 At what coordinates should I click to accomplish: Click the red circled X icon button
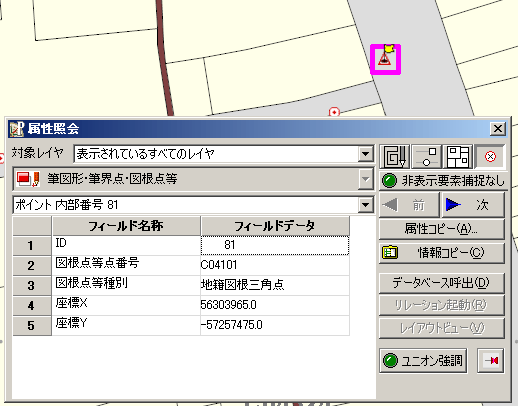click(490, 156)
